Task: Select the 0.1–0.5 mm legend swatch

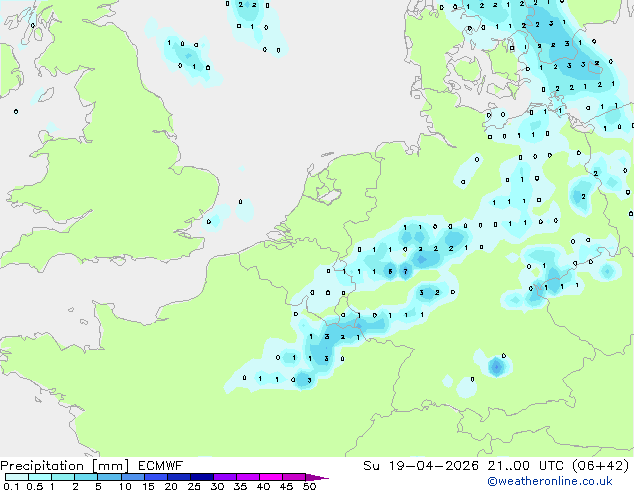Action: [17, 477]
